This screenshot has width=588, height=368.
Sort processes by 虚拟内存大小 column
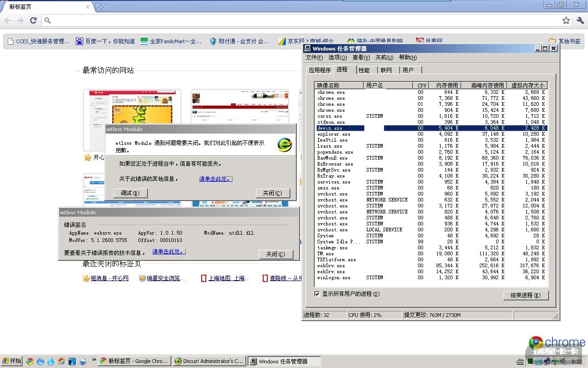[x=527, y=85]
